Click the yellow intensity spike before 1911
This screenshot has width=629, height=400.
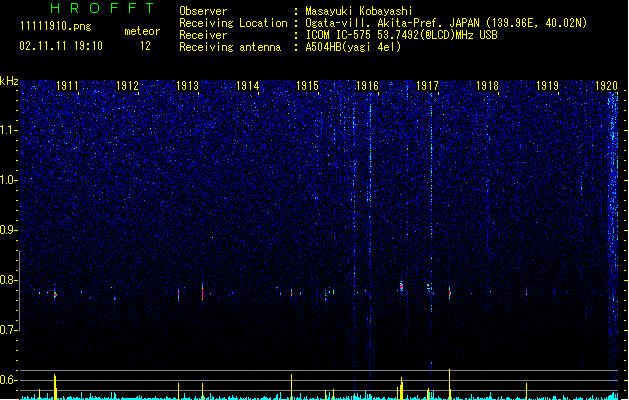click(x=55, y=386)
